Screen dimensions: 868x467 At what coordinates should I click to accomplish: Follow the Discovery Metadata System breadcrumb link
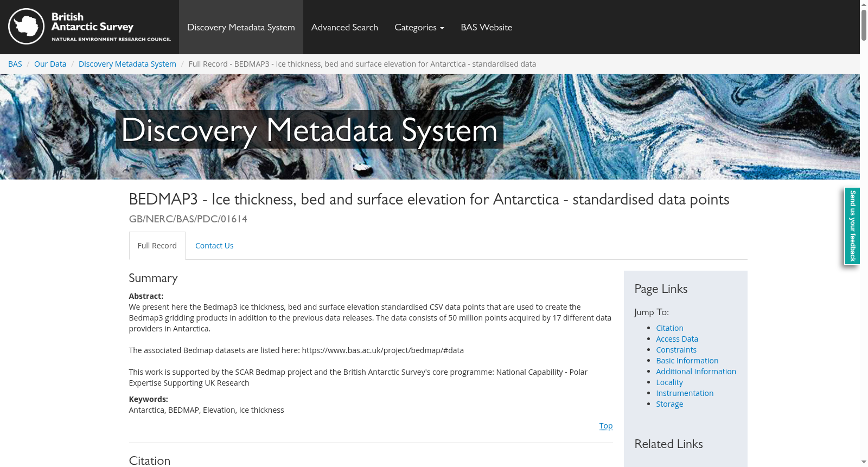127,64
